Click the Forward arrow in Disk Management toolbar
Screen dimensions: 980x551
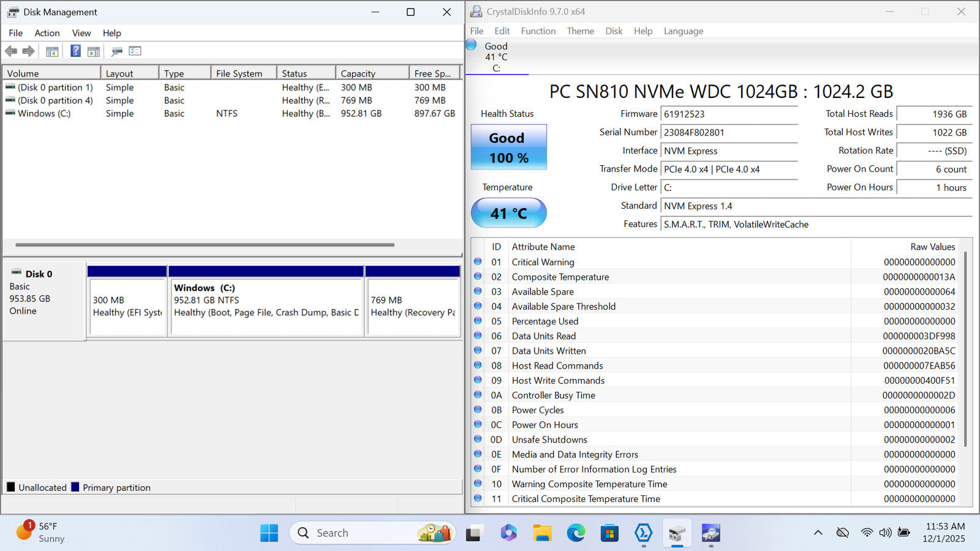click(x=28, y=51)
